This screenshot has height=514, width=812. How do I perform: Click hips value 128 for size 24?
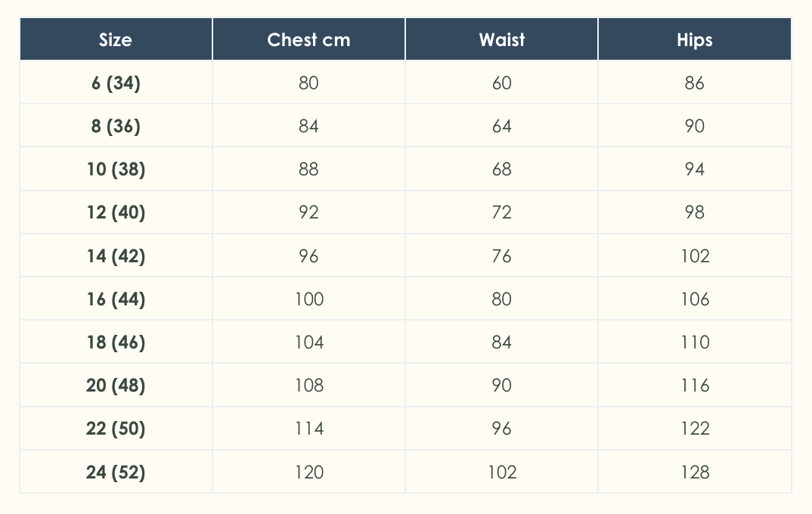(x=694, y=472)
